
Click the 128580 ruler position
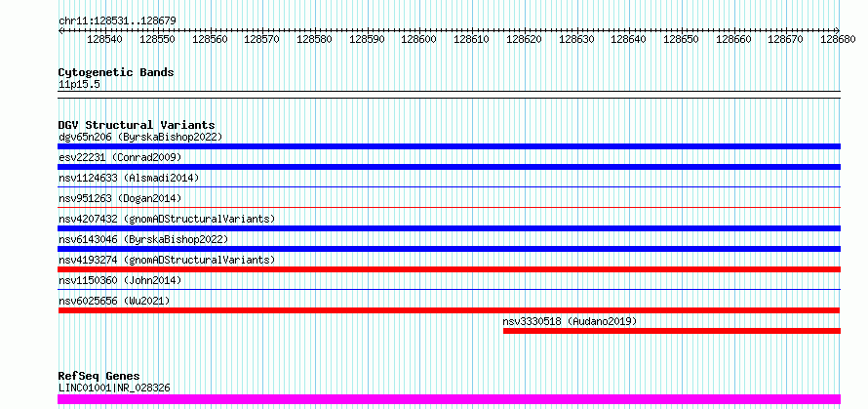(x=315, y=39)
